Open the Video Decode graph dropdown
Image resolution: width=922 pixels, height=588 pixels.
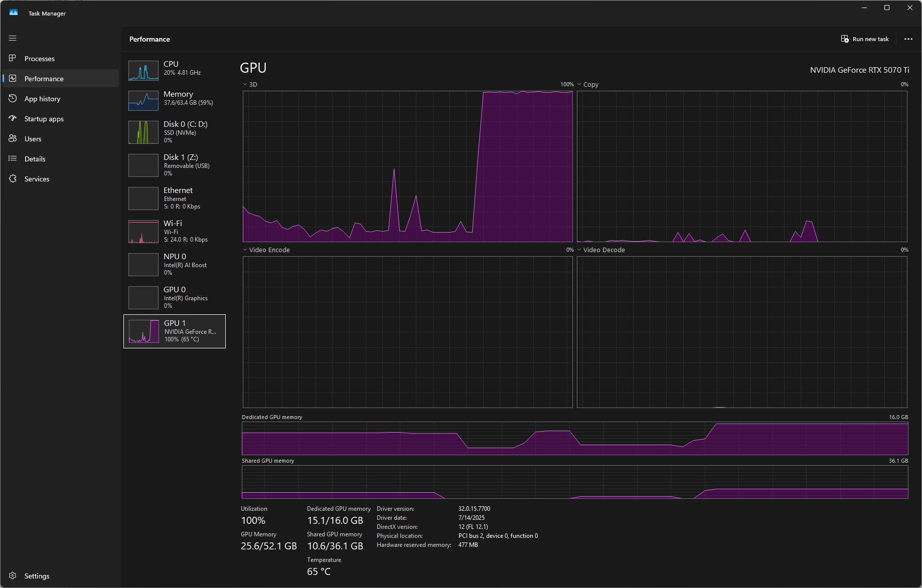579,250
